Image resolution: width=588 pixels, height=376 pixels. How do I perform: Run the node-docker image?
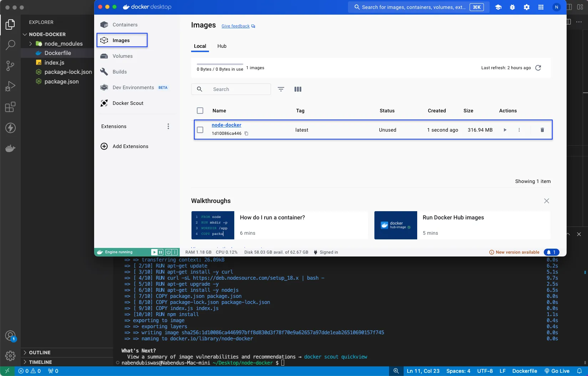coord(505,130)
